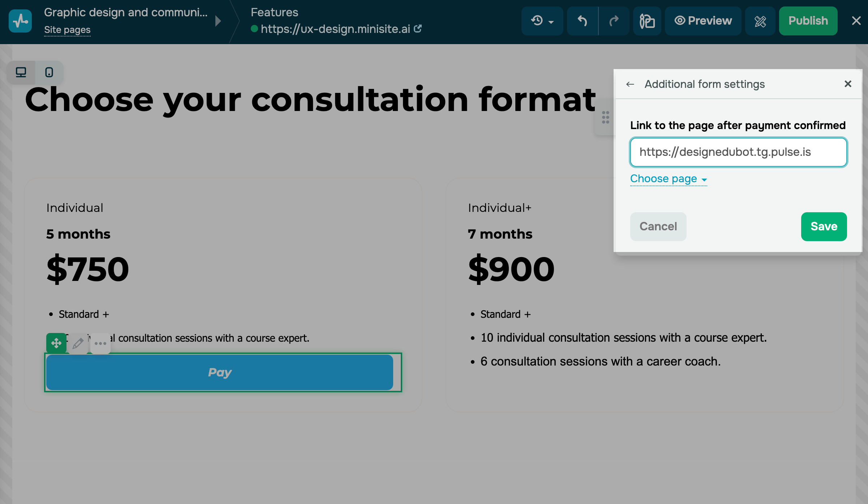Click the redo arrow icon
This screenshot has width=868, height=504.
point(614,21)
